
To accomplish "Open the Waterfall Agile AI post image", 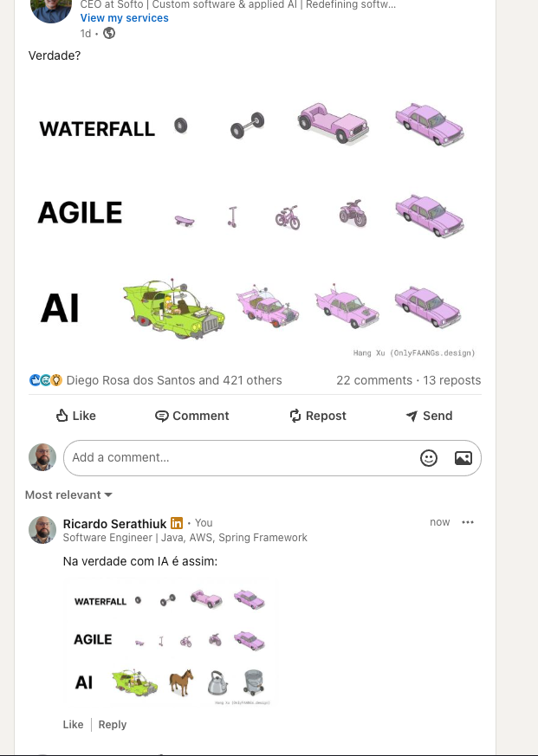I will [255, 217].
